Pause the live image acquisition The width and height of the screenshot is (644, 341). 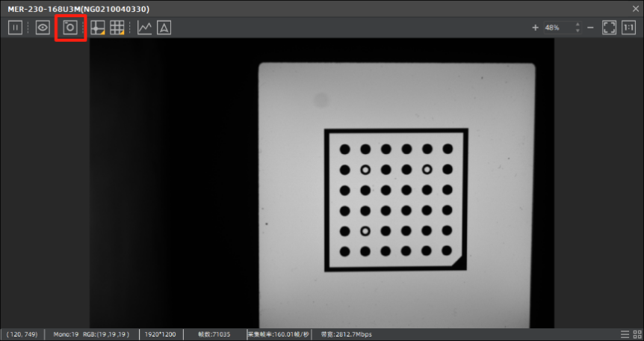[x=15, y=28]
